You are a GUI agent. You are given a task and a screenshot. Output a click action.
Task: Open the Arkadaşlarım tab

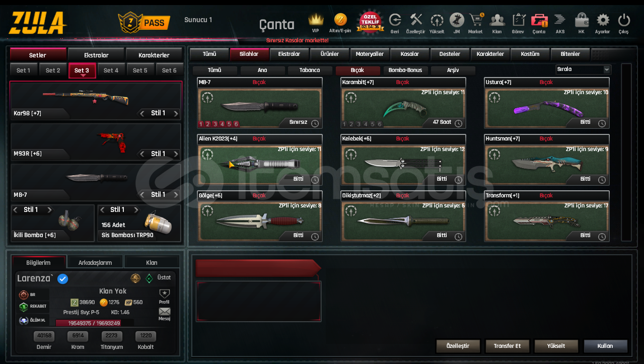coord(95,262)
